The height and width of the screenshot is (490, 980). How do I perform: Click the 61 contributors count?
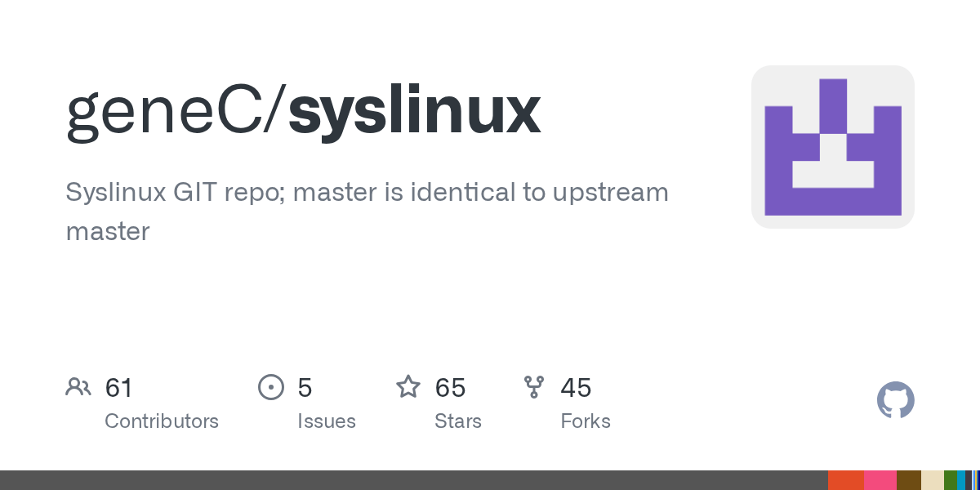[118, 388]
